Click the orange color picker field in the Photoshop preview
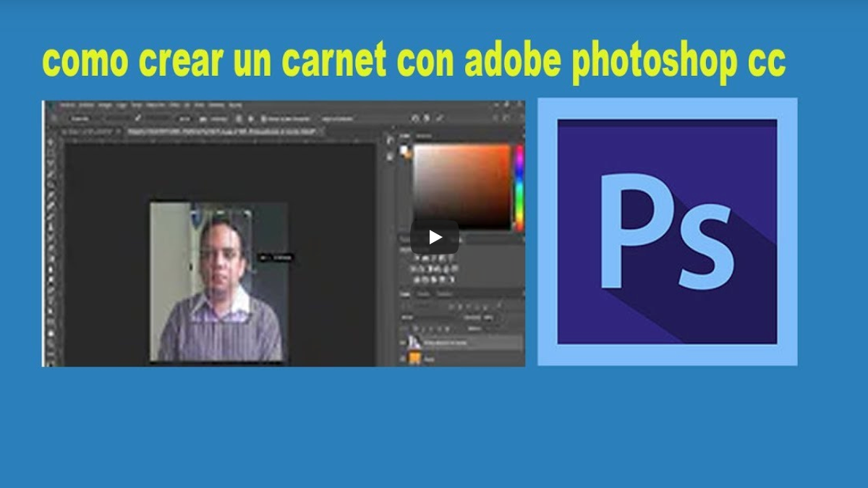Image resolution: width=868 pixels, height=488 pixels. 461,187
